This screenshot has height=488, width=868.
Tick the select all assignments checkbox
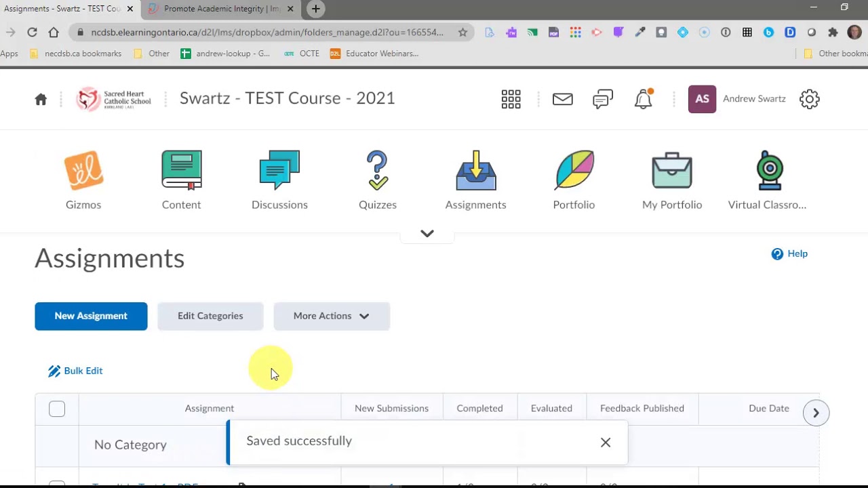click(57, 409)
